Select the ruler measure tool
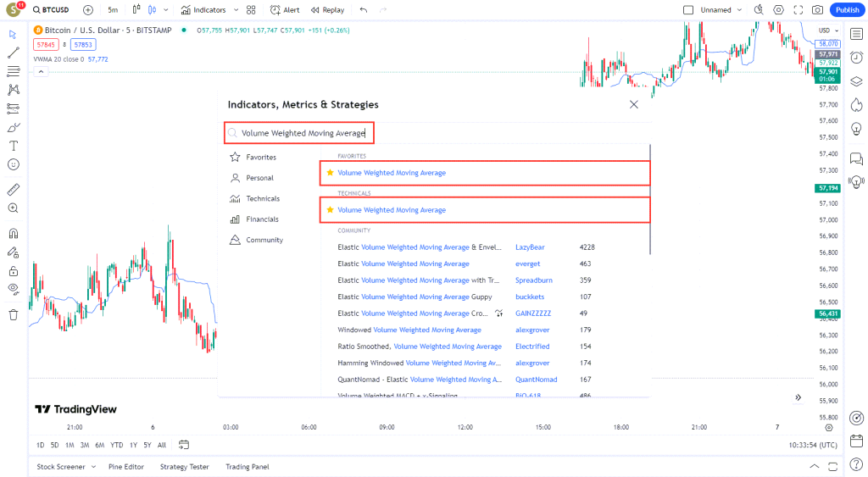This screenshot has width=868, height=477. [14, 190]
